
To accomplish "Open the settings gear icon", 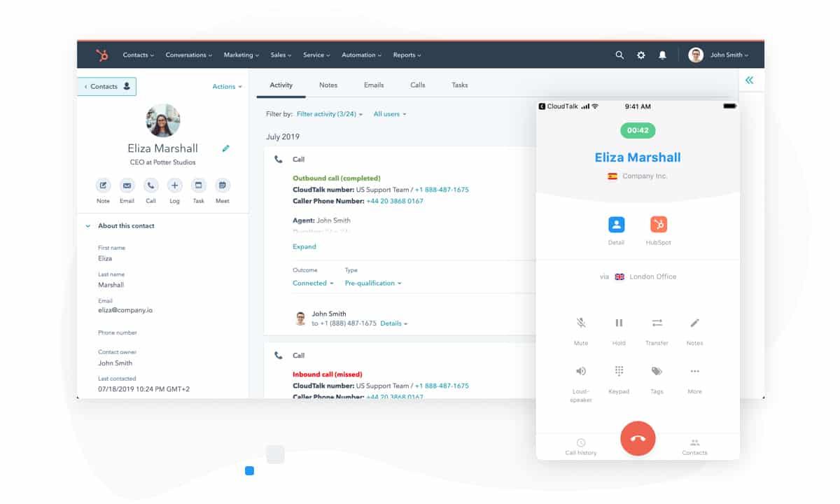I will tap(641, 55).
